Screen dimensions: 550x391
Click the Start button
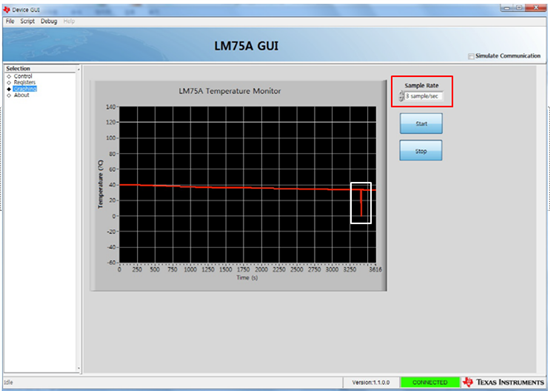click(421, 123)
